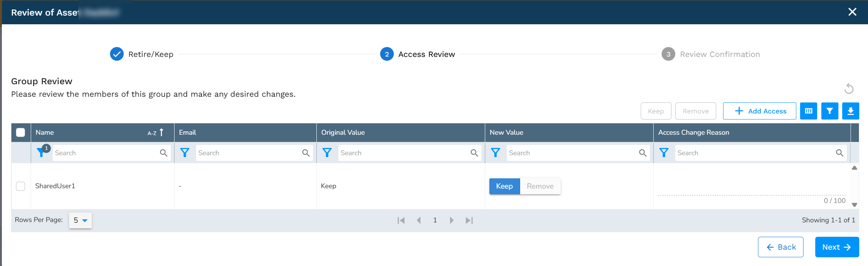Toggle the Name column A-Z sort
Screen dimensions: 868x266
click(156, 132)
